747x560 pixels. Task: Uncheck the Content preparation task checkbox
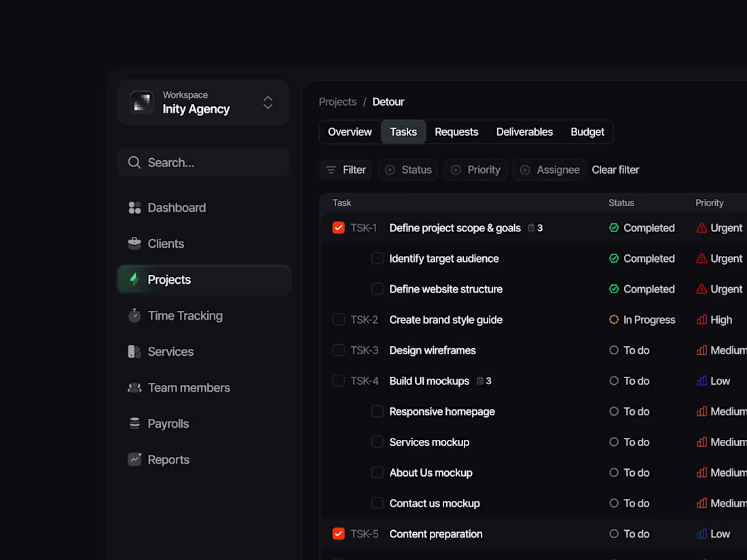click(x=338, y=534)
